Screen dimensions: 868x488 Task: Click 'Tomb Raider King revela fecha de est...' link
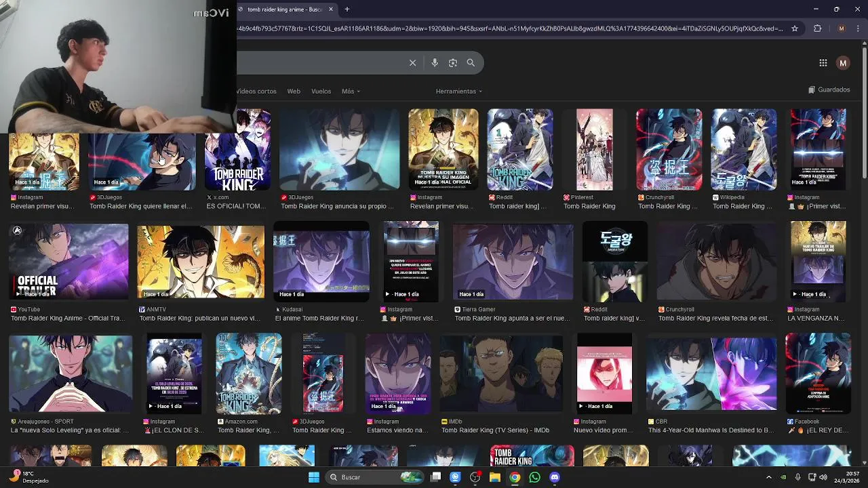[x=715, y=318]
